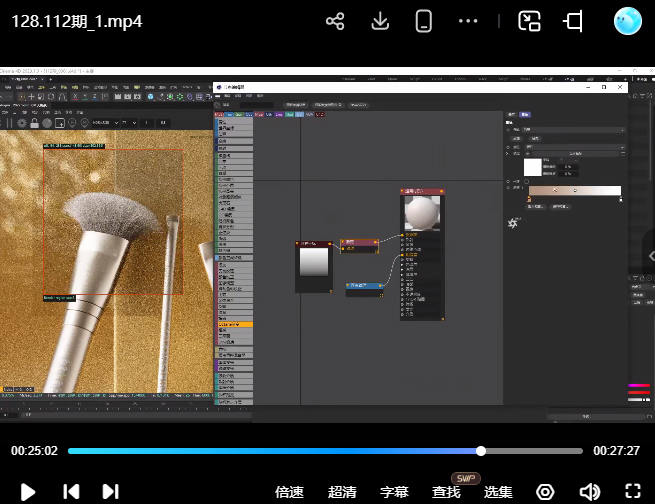The image size is (655, 504).
Task: Click the 查找 search button
Action: (x=446, y=492)
